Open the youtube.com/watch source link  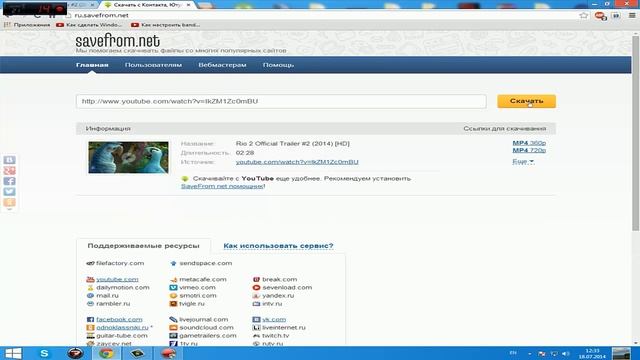point(297,162)
